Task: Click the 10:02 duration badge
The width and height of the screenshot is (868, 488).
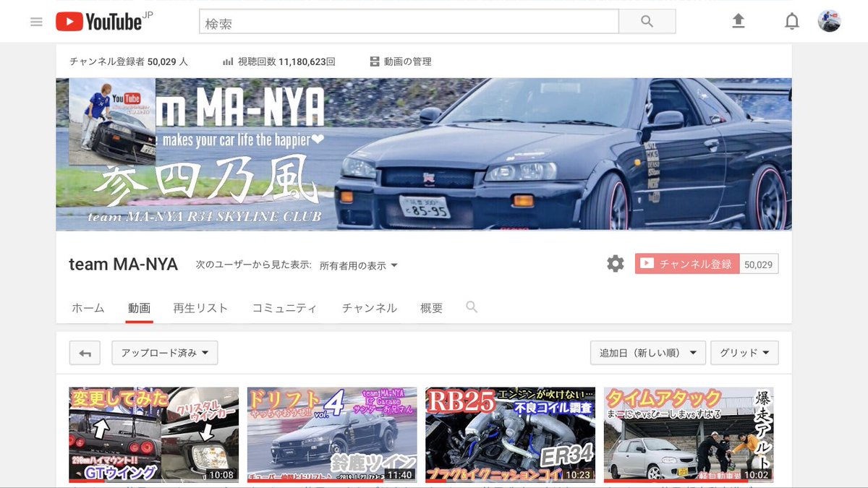Action: pos(757,475)
